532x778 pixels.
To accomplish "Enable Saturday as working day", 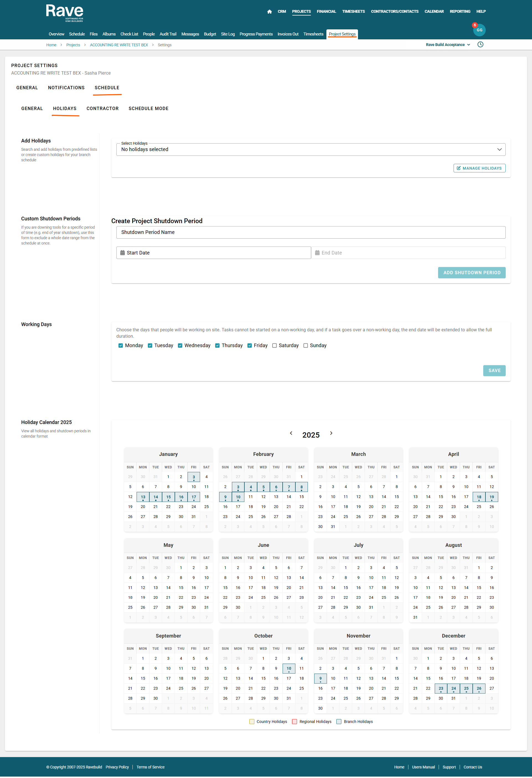I will (274, 345).
